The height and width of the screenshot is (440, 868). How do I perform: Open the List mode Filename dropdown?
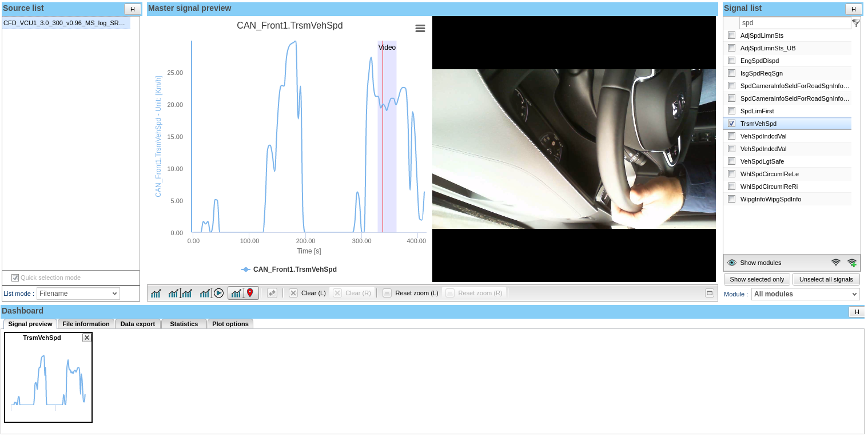[78, 294]
